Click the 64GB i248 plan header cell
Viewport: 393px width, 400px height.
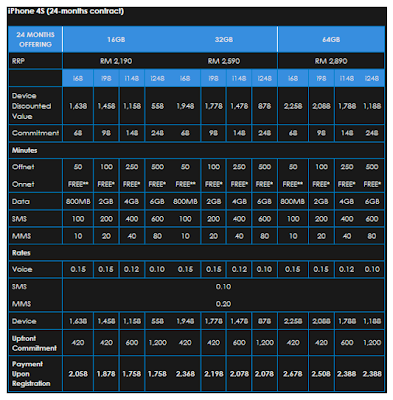tap(372, 78)
